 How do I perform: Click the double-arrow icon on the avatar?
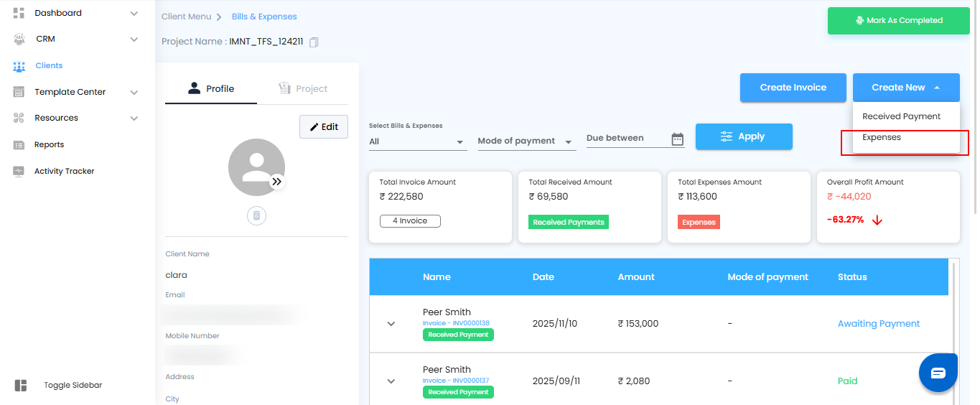pyautogui.click(x=277, y=182)
